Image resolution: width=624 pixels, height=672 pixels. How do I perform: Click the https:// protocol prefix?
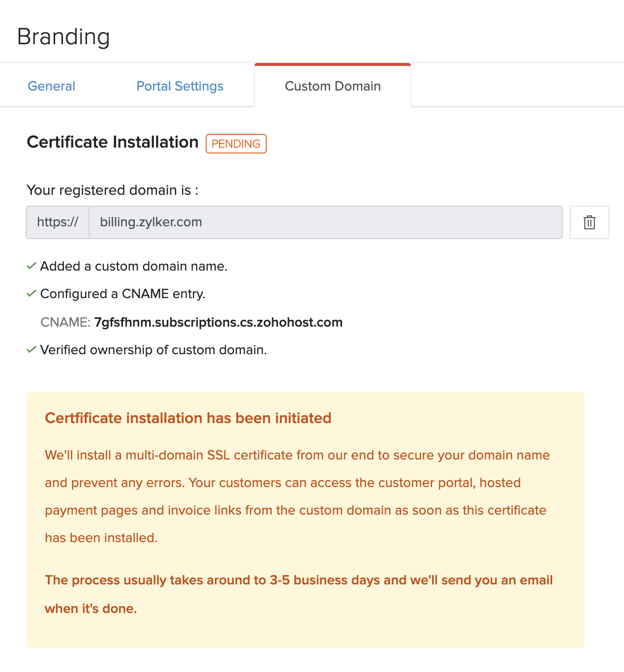pyautogui.click(x=58, y=222)
